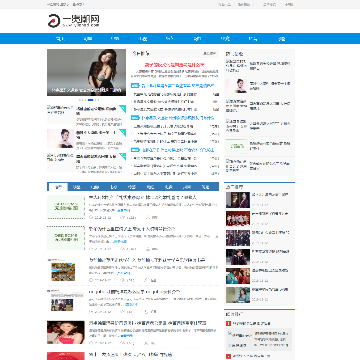Screen dimensions: 360x360
Task: Click the red number badge in bottom sidebar
Action: 228,323
